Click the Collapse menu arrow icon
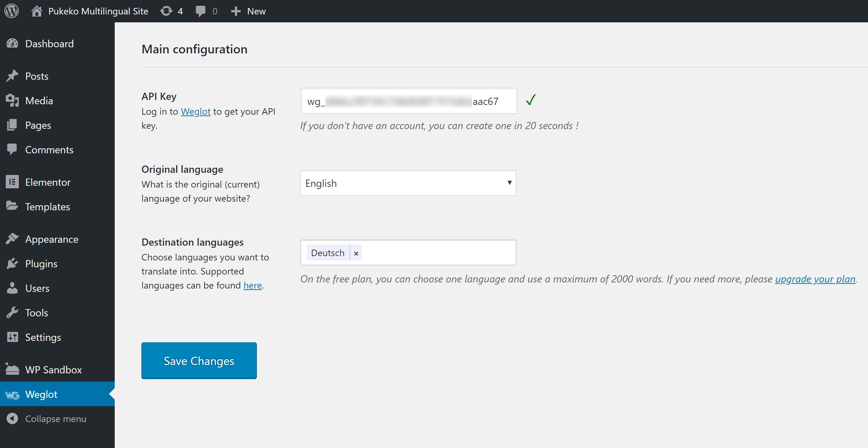Screen dimensions: 868x448 point(12,419)
